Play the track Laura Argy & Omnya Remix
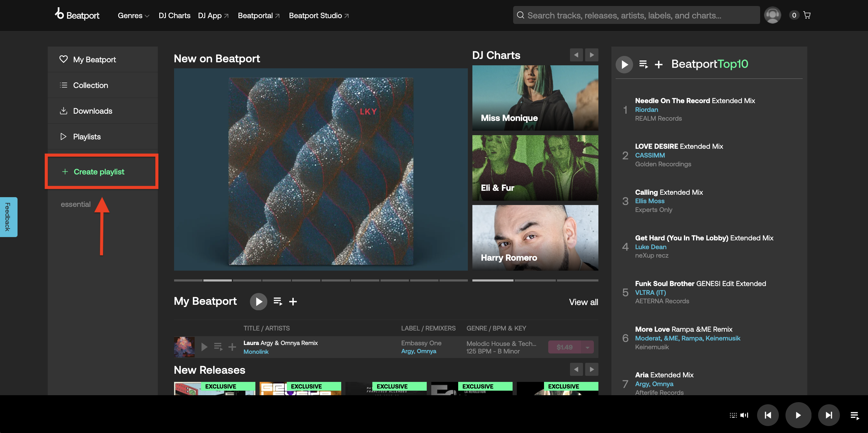868x433 pixels. click(204, 347)
